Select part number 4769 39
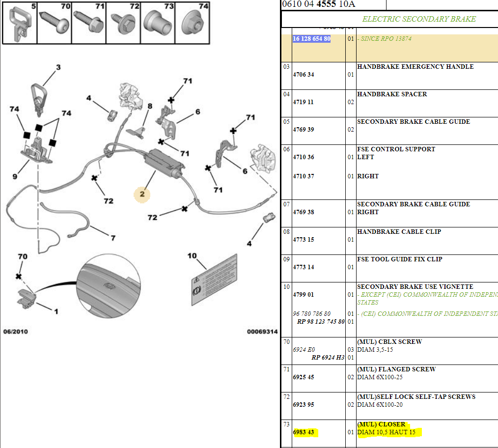 [x=304, y=130]
